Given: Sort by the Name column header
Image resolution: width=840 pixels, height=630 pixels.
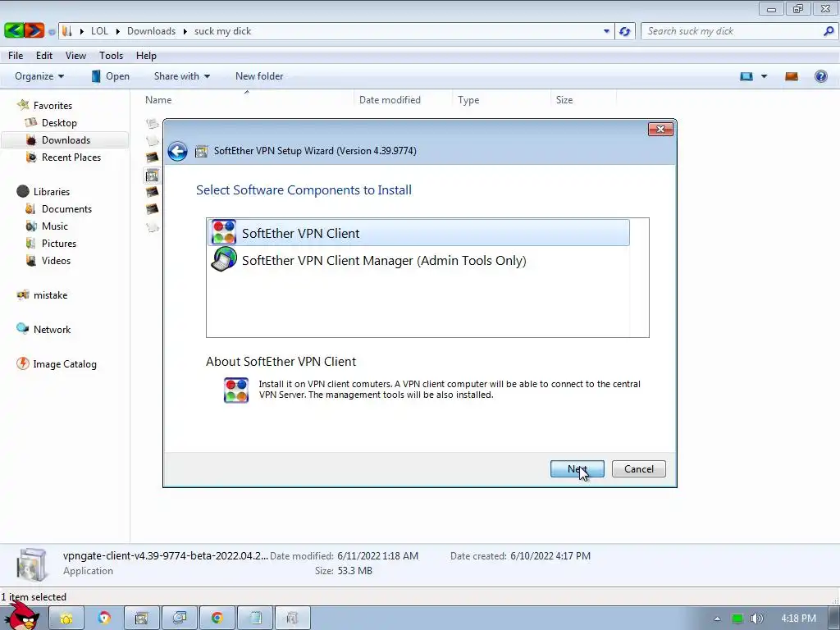Looking at the screenshot, I should click(247, 99).
